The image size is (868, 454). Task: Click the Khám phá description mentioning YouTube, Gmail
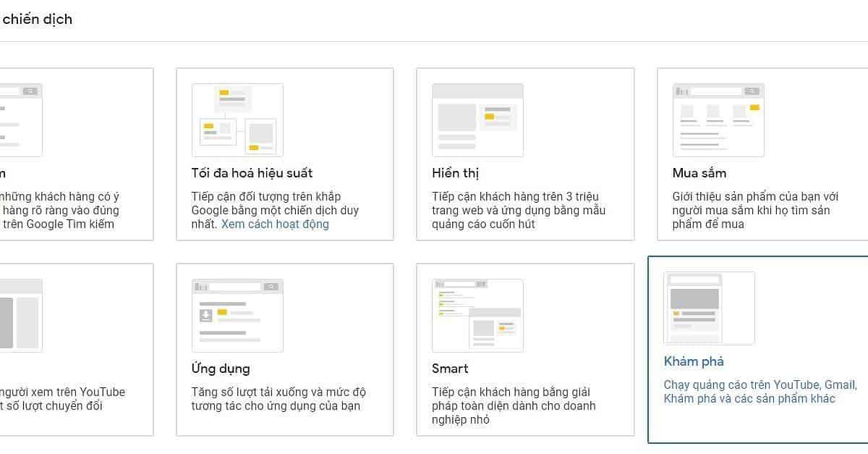point(759,392)
